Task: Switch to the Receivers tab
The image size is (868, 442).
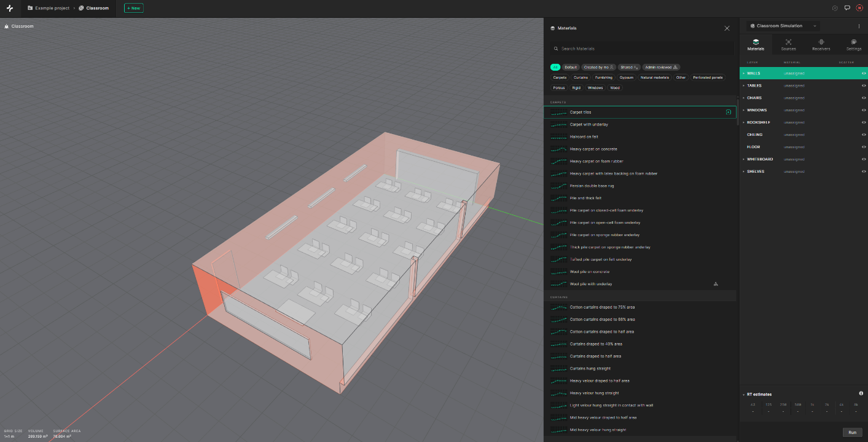Action: (821, 45)
